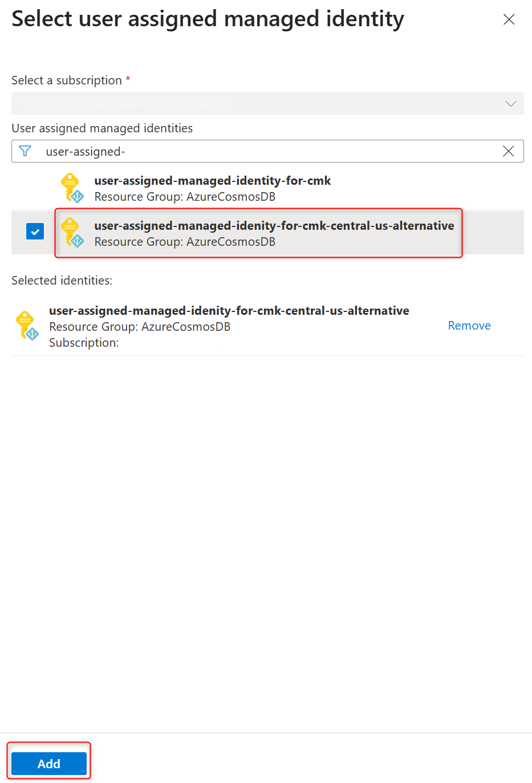The image size is (532, 783).
Task: Click the filter funnel icon
Action: pyautogui.click(x=25, y=151)
